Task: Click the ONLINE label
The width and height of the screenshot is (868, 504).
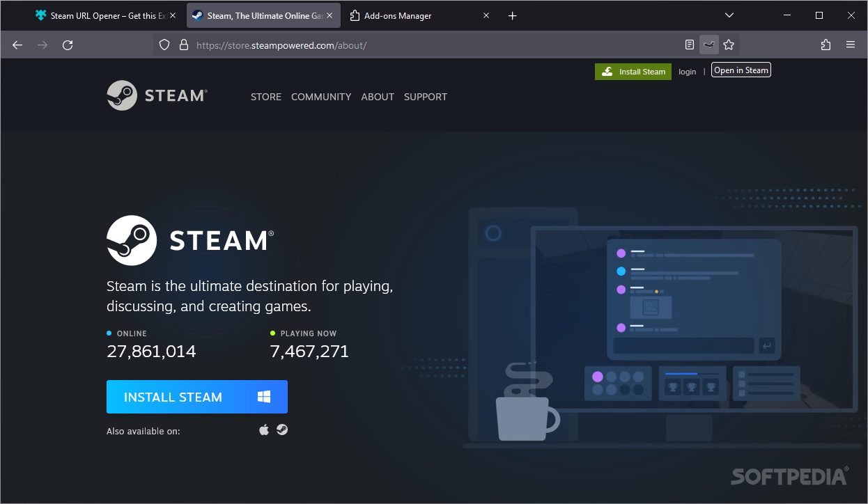Action: (132, 333)
